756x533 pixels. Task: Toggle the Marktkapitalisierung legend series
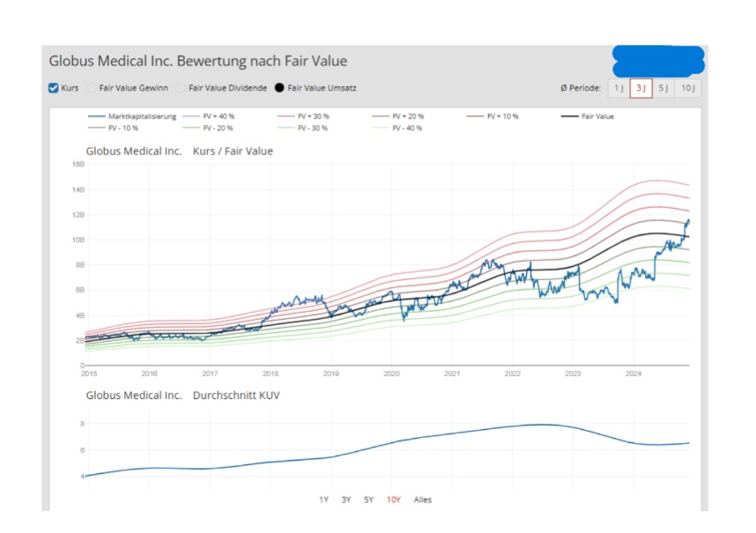pyautogui.click(x=132, y=116)
